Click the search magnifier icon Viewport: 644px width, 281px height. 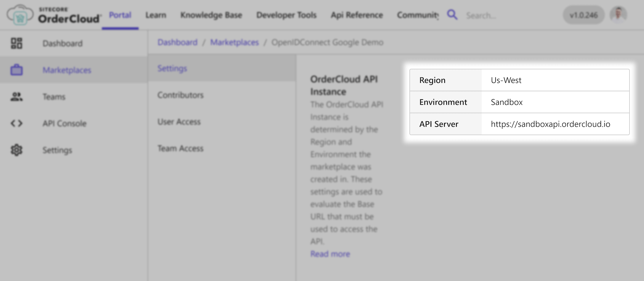click(452, 15)
